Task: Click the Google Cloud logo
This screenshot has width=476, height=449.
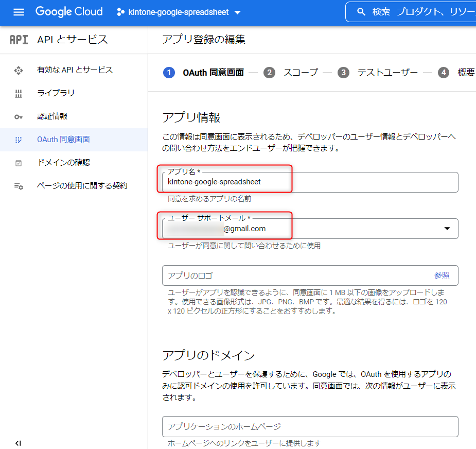Action: (x=69, y=12)
